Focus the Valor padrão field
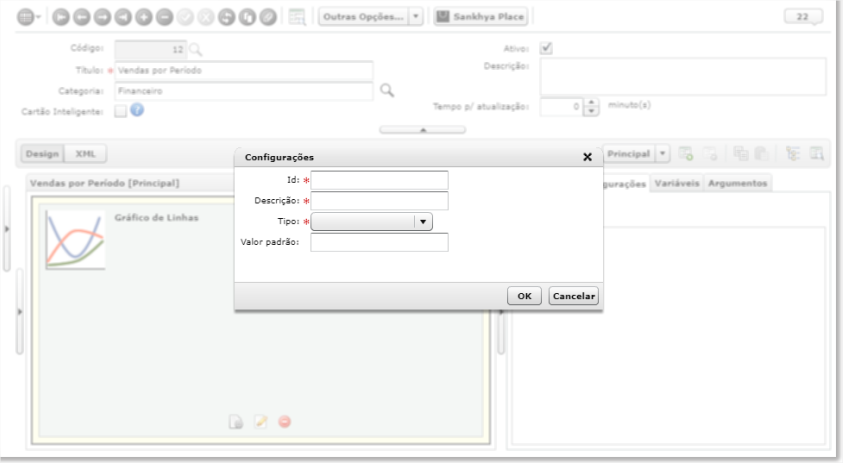The image size is (843, 463). click(x=380, y=242)
